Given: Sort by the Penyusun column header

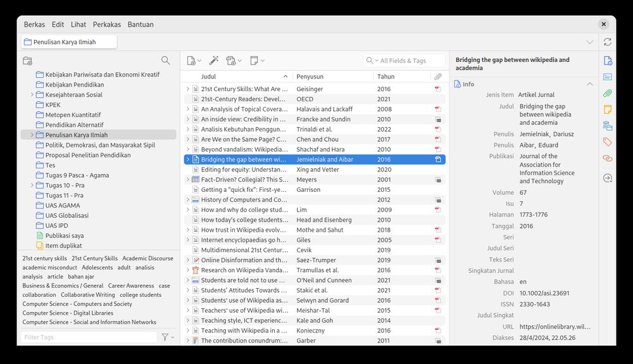Looking at the screenshot, I should click(333, 76).
